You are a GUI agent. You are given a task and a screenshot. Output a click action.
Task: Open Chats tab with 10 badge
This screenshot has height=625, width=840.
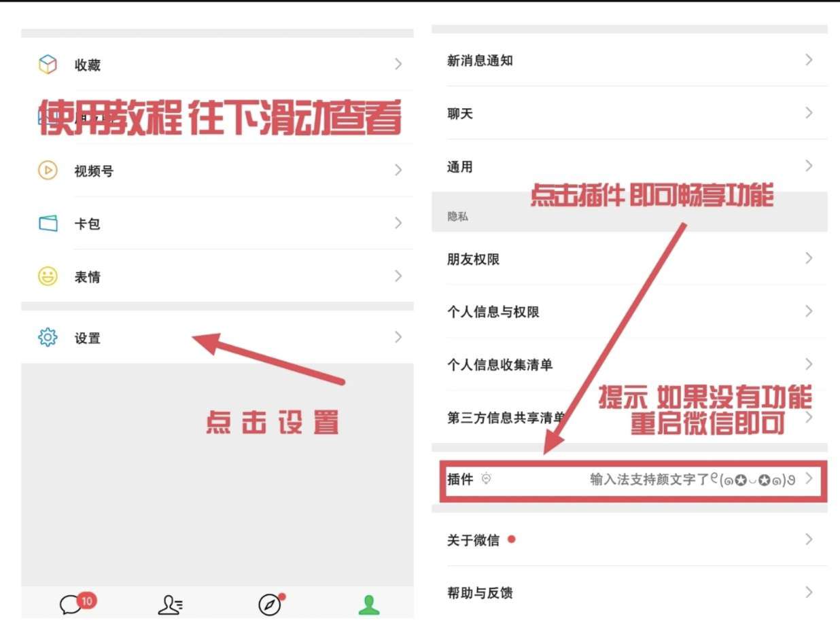(73, 604)
